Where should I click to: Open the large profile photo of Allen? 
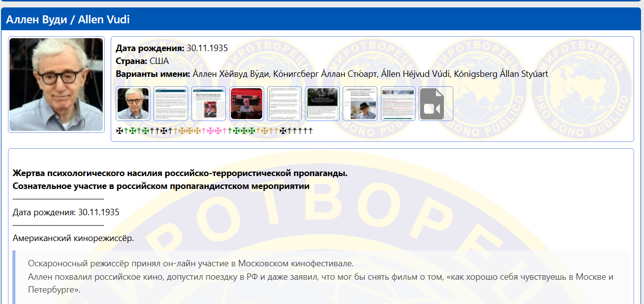click(x=56, y=84)
